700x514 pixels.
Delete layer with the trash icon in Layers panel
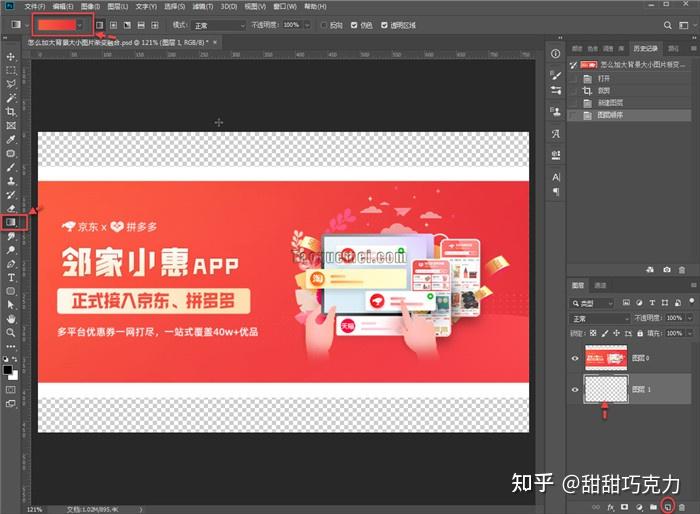pyautogui.click(x=682, y=507)
